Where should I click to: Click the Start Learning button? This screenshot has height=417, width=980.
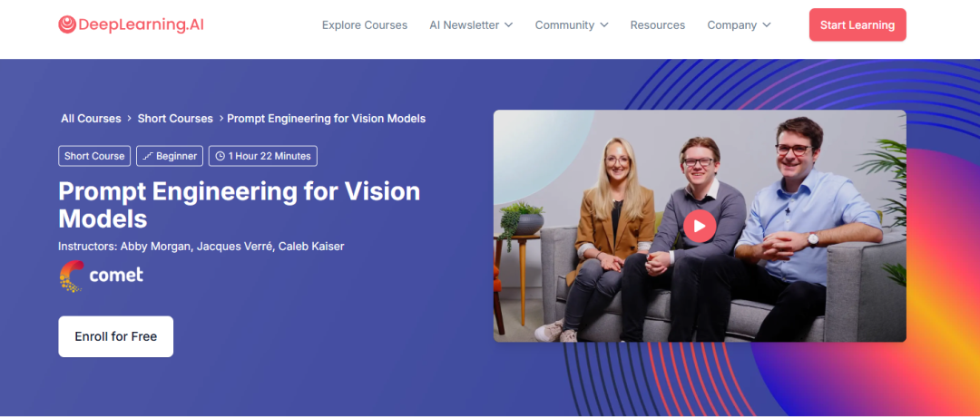(x=857, y=25)
